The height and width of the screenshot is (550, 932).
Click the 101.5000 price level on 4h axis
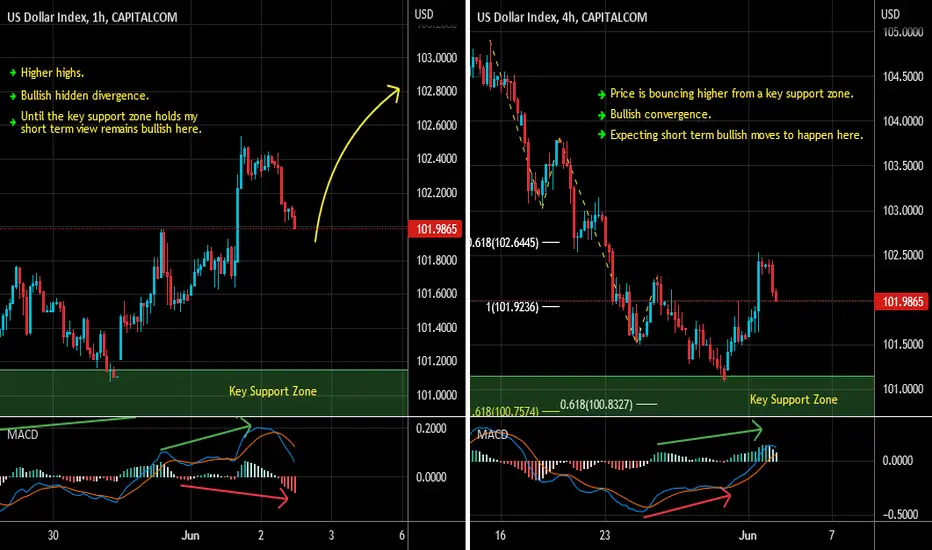903,344
